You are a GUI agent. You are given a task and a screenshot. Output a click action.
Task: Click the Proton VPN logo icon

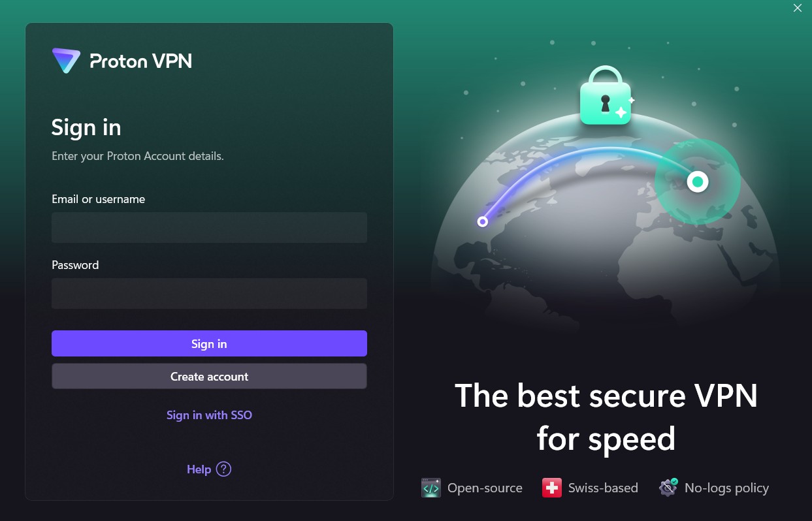(66, 60)
